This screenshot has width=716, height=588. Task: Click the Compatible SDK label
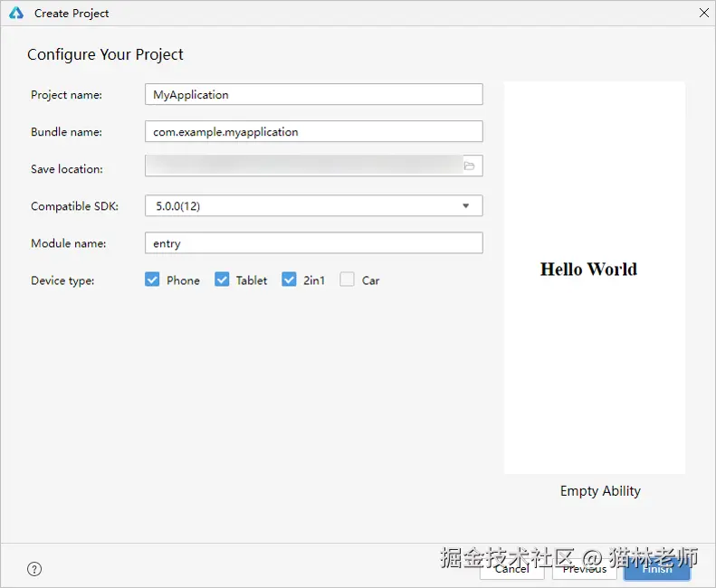(x=74, y=206)
